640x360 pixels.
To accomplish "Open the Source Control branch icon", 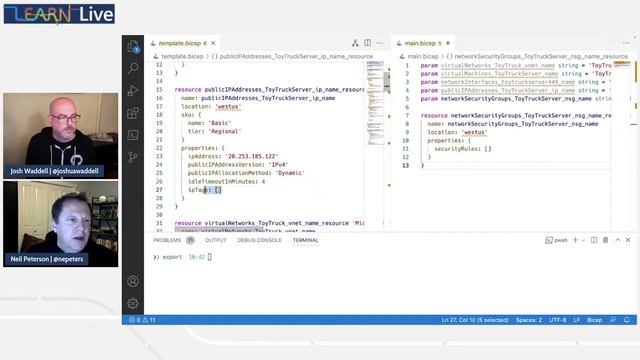I will pyautogui.click(x=133, y=157).
